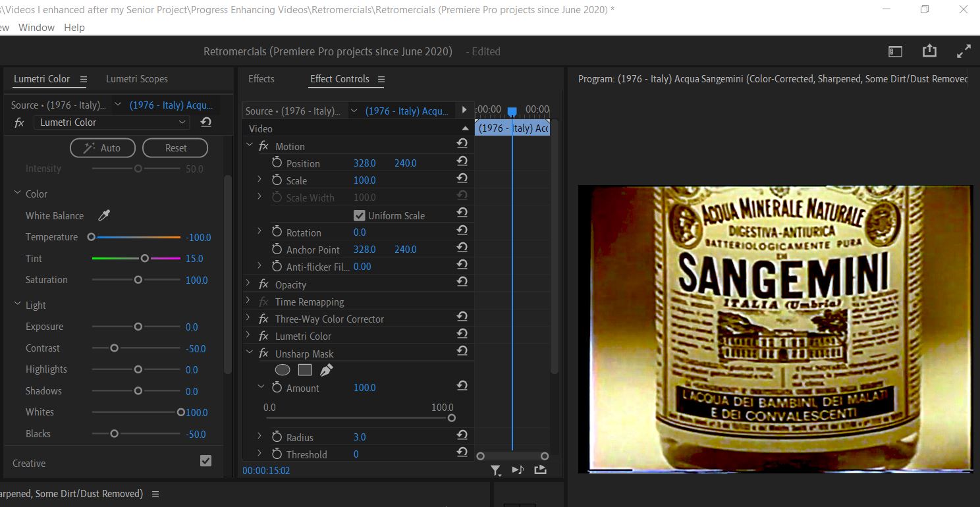Open the Lumetri Color effect dropdown
Screen dimensions: 980x507
[x=112, y=122]
